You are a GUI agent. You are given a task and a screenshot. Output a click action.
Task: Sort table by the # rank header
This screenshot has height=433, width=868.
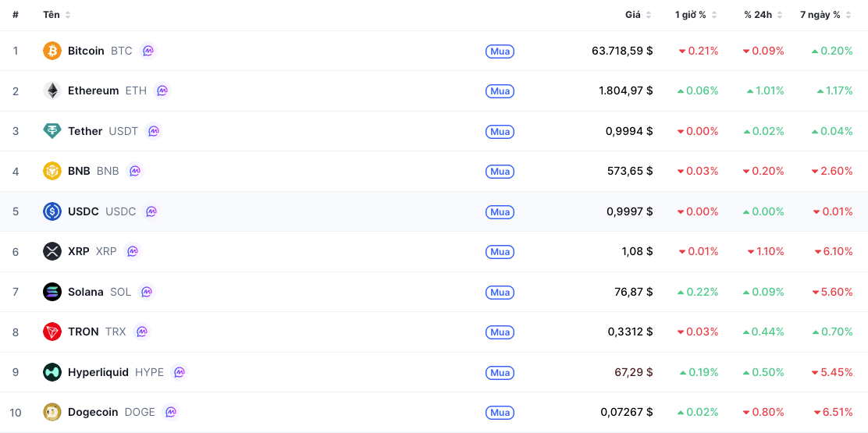click(x=16, y=15)
